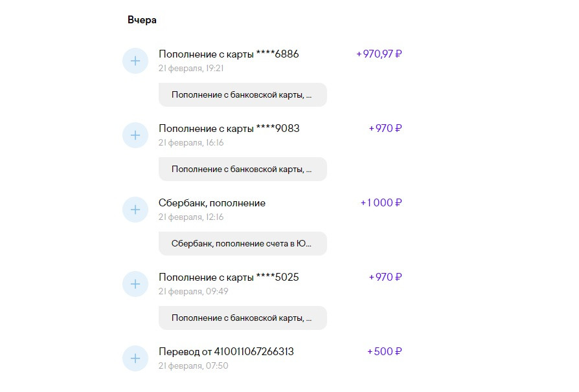Click plus icon beside Сбербанк, пополнение

pos(135,210)
